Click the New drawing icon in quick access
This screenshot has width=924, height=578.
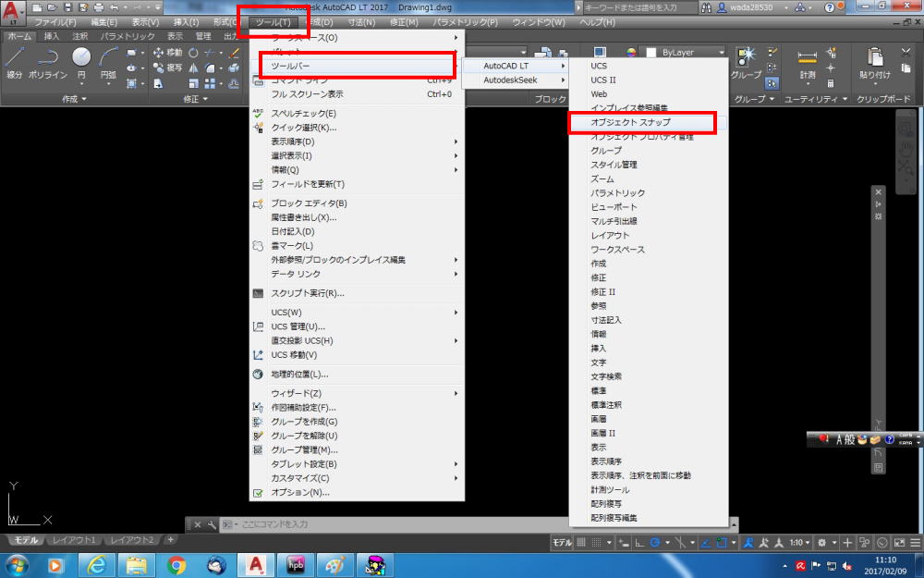pos(37,7)
